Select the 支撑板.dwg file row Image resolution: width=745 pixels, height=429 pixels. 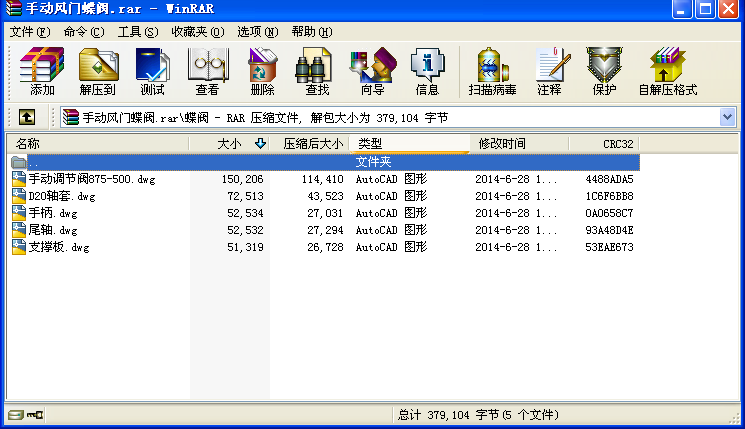59,247
